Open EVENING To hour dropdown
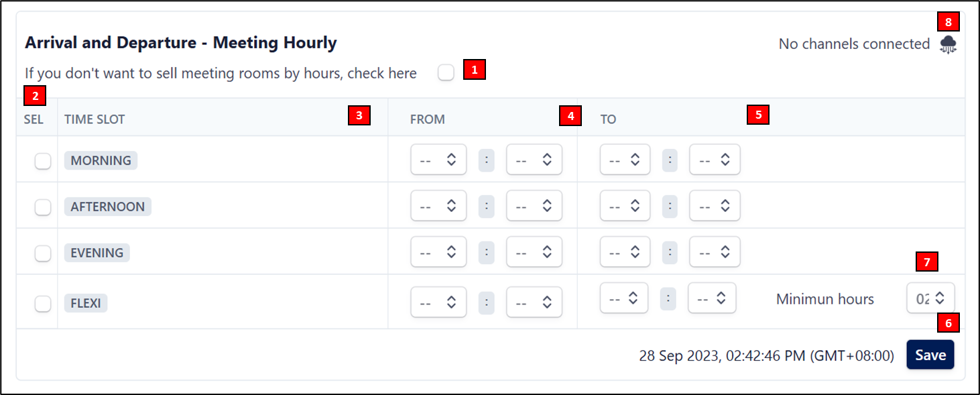 coord(625,252)
